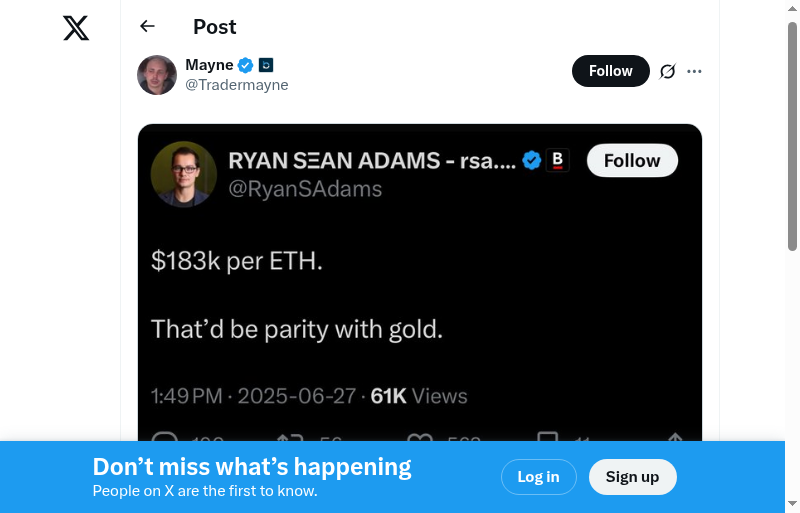
Task: Click the Post page heading
Action: 215,27
